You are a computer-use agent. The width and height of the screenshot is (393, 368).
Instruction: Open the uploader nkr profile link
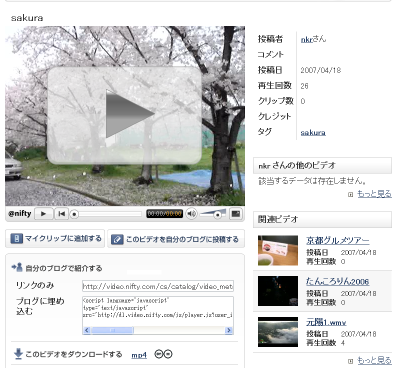pos(307,39)
